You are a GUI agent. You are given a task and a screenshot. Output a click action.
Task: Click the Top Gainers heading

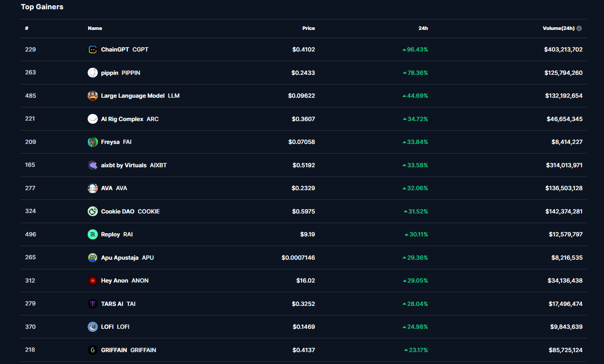tap(42, 7)
